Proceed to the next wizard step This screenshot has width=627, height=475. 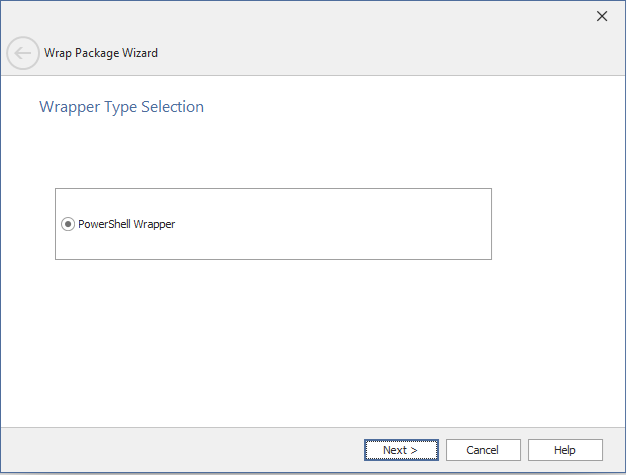point(401,450)
